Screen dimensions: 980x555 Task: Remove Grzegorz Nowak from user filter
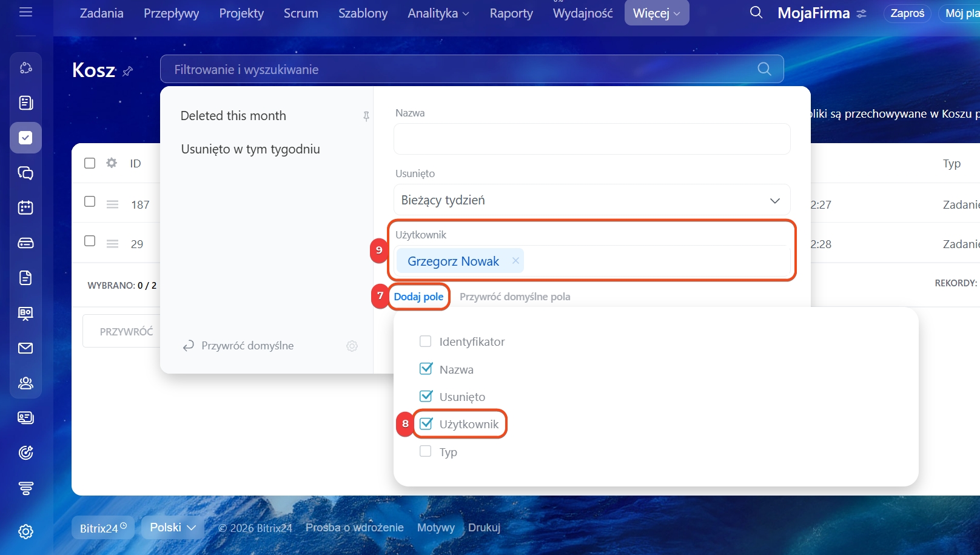click(515, 261)
